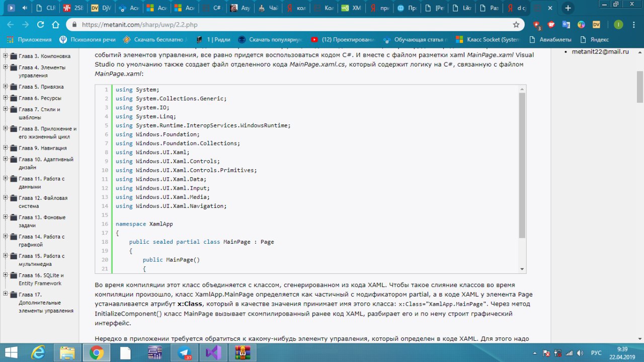The height and width of the screenshot is (362, 644).
Task: Switch to the DjV tab
Action: click(x=101, y=8)
